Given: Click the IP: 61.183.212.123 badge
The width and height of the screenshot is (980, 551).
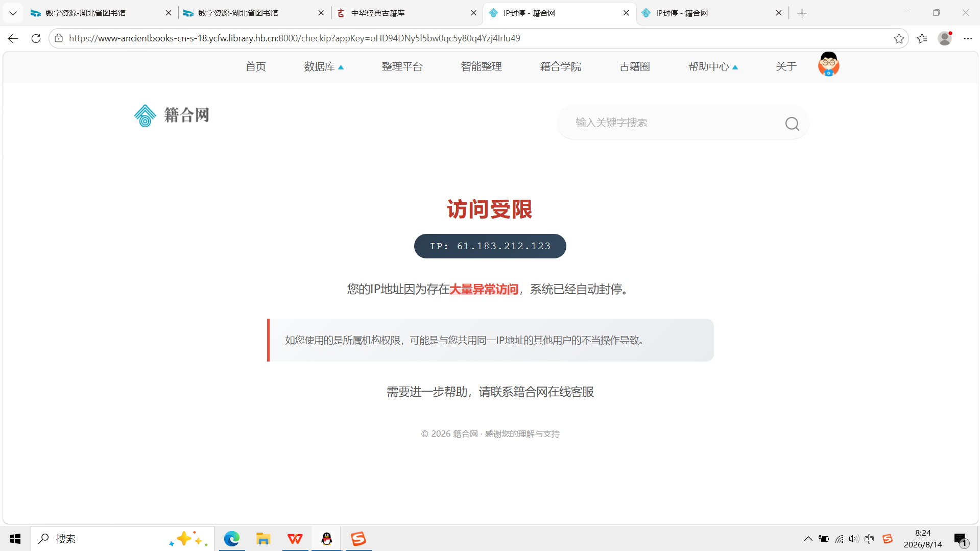Looking at the screenshot, I should pyautogui.click(x=490, y=246).
